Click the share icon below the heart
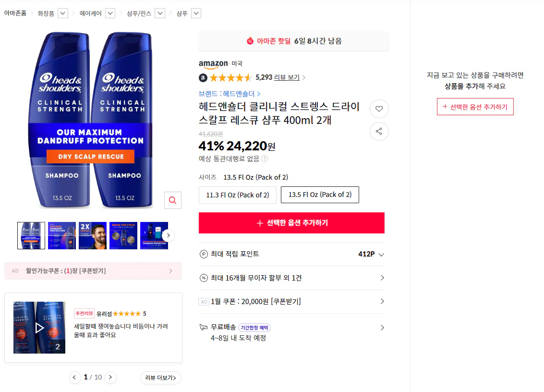 click(379, 131)
